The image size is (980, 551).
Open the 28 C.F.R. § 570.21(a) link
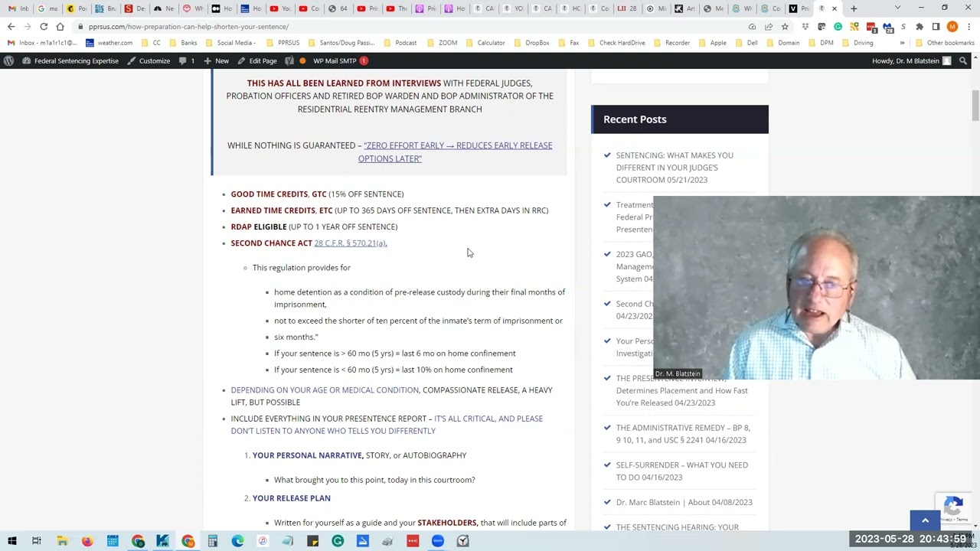[351, 243]
